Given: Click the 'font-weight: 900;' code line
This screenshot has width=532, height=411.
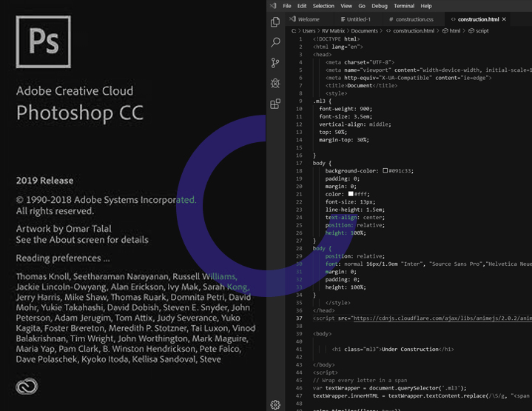Looking at the screenshot, I should [346, 109].
